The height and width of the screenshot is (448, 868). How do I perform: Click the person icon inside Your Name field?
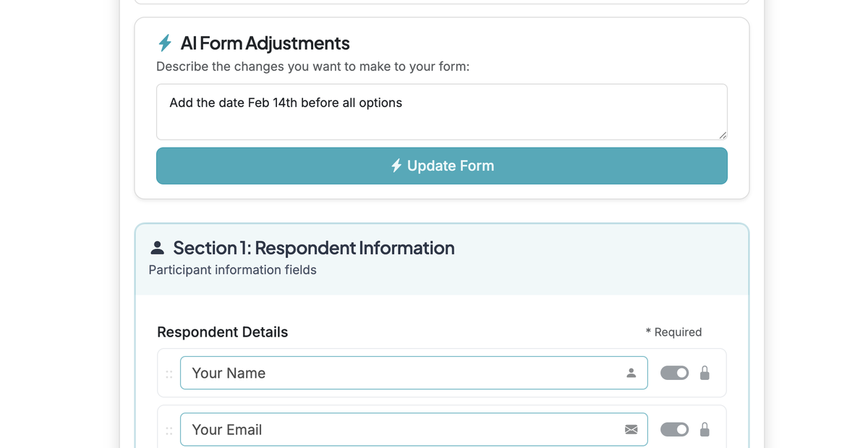(631, 373)
